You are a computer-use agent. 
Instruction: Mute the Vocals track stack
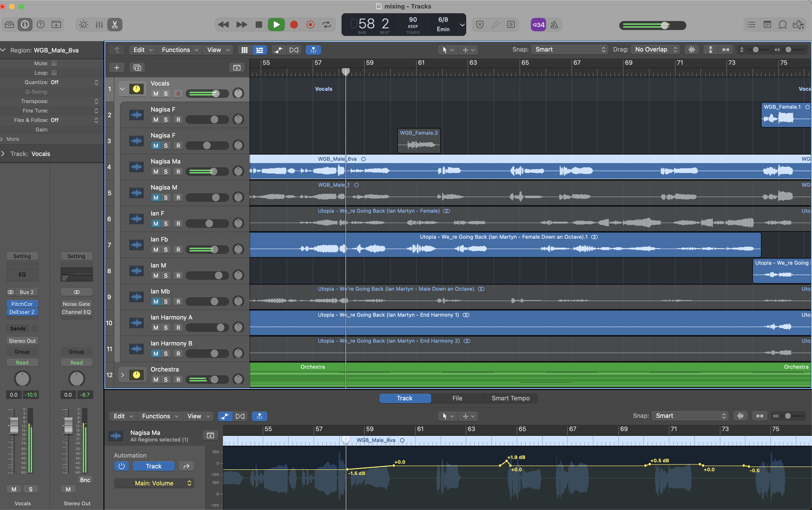tap(156, 94)
